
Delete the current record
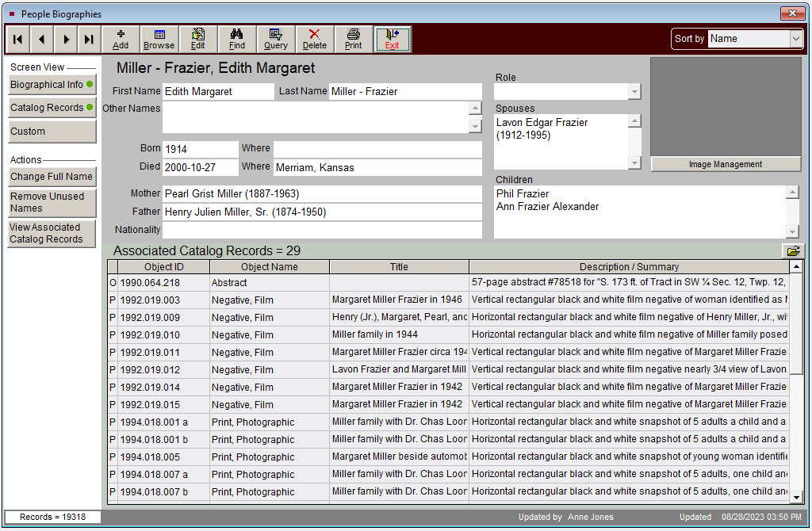click(x=315, y=39)
